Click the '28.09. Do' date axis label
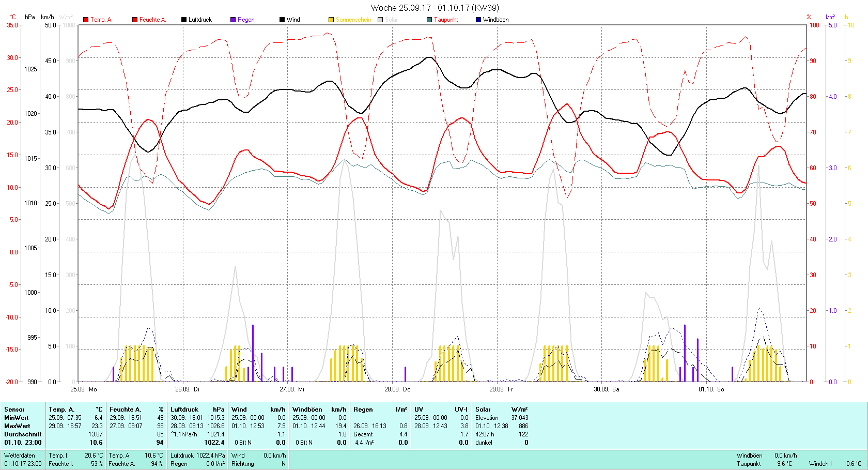Image resolution: width=868 pixels, height=470 pixels. (397, 389)
